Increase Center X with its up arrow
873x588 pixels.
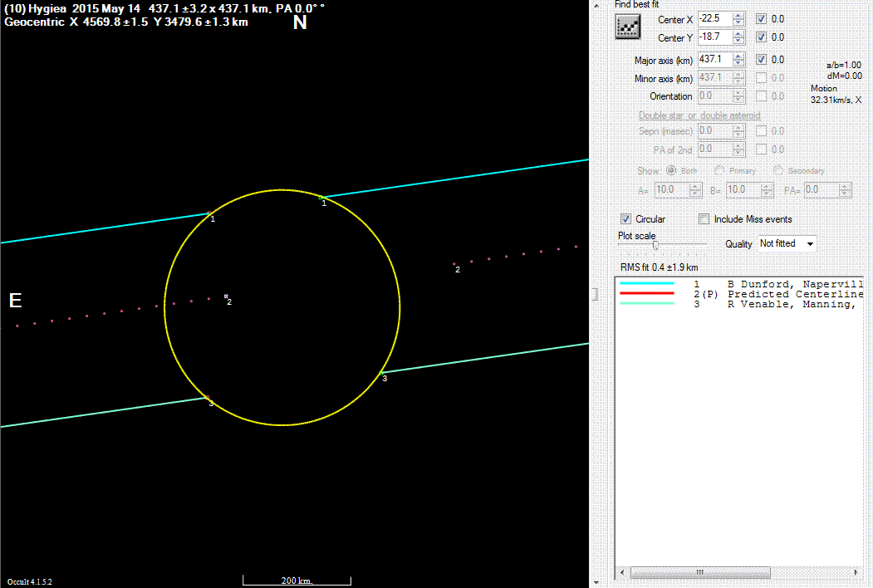[x=738, y=15]
